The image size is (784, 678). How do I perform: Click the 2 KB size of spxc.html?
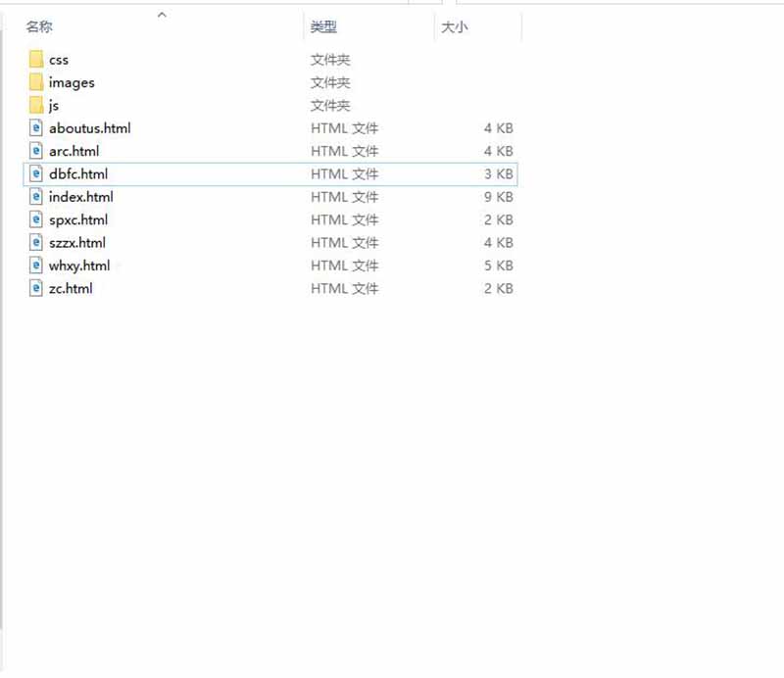[499, 220]
